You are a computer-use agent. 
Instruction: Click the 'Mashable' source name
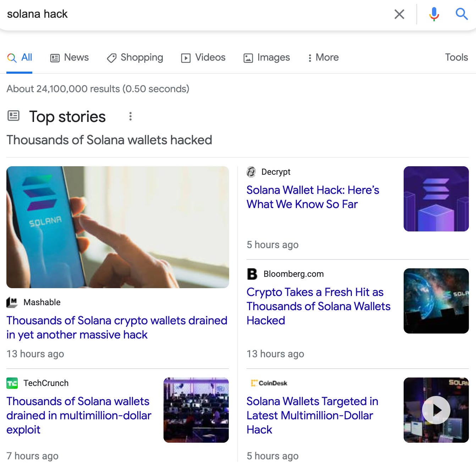(42, 302)
